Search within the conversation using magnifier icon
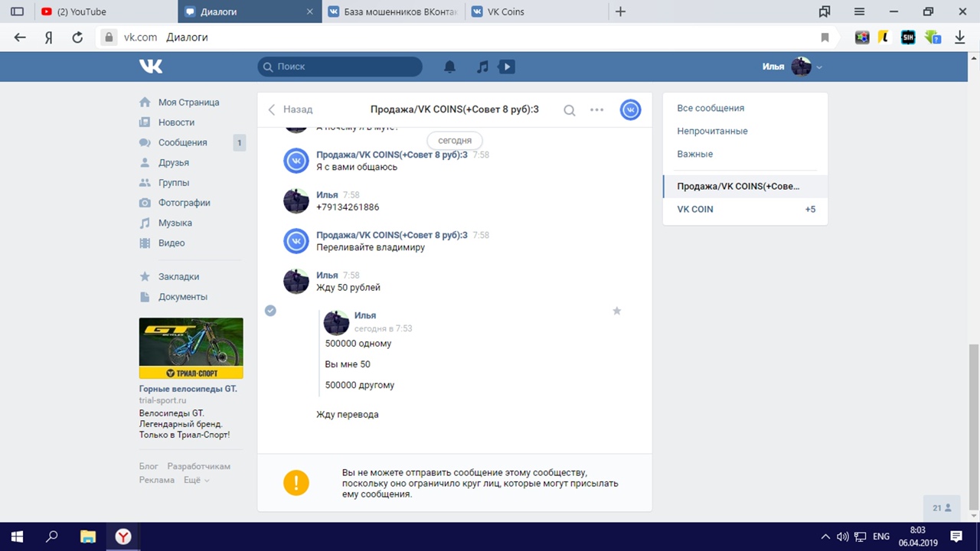 (570, 110)
